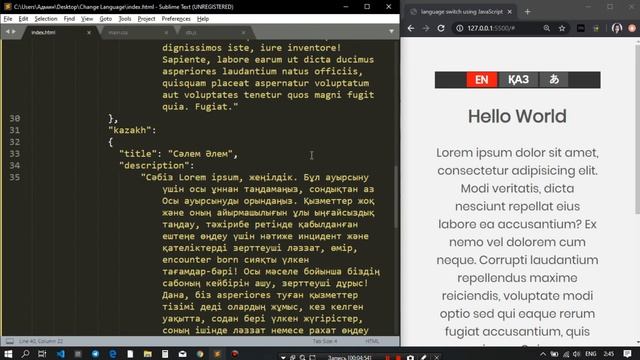640x360 pixels.
Task: Open Task View on taskbar
Action: [42, 354]
